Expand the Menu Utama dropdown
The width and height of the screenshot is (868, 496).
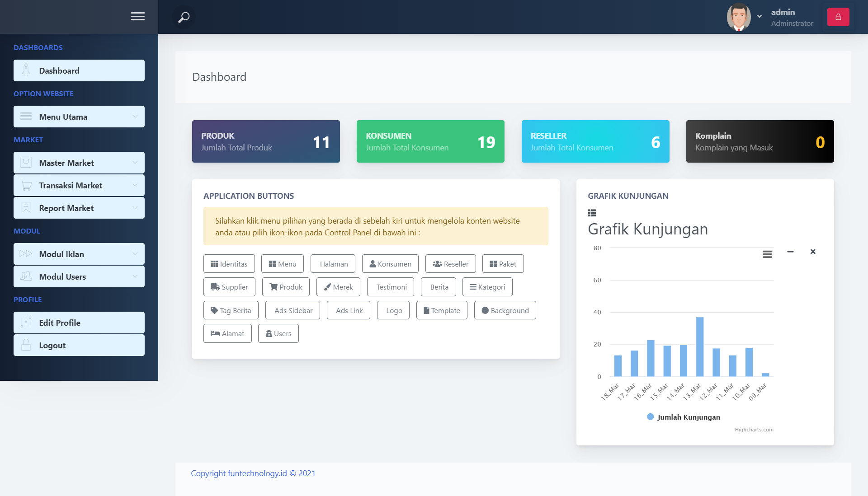click(x=79, y=117)
